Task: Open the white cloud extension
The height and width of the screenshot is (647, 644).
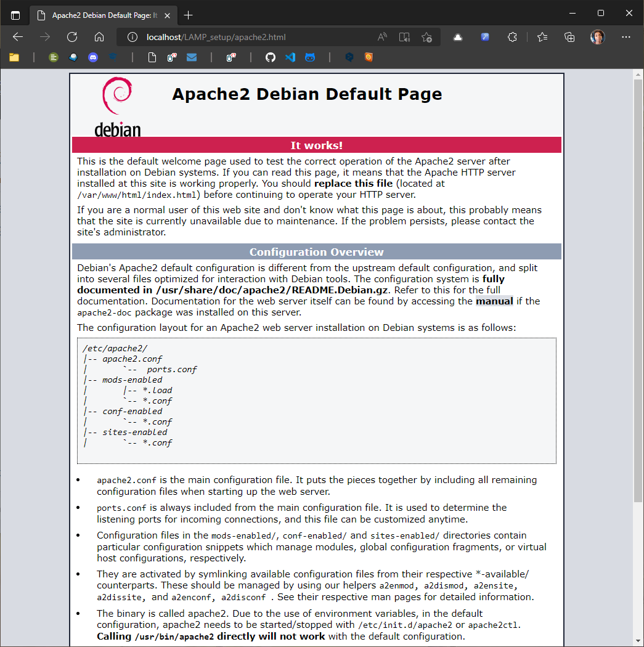Action: point(458,37)
